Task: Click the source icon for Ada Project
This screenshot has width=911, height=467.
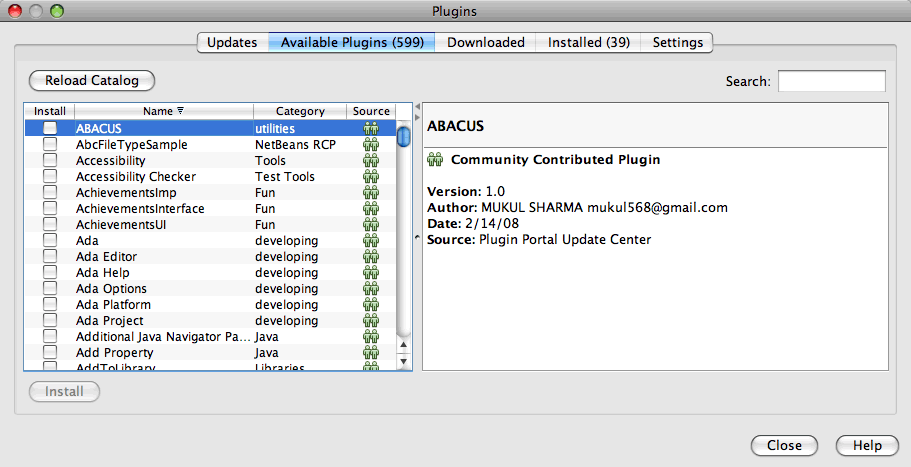Action: (371, 321)
